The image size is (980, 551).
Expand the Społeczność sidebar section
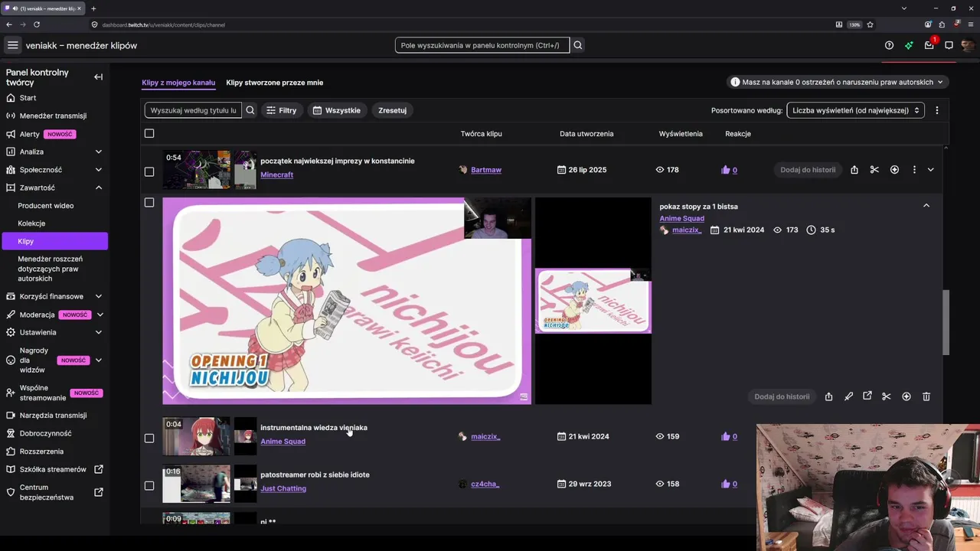[x=98, y=170]
